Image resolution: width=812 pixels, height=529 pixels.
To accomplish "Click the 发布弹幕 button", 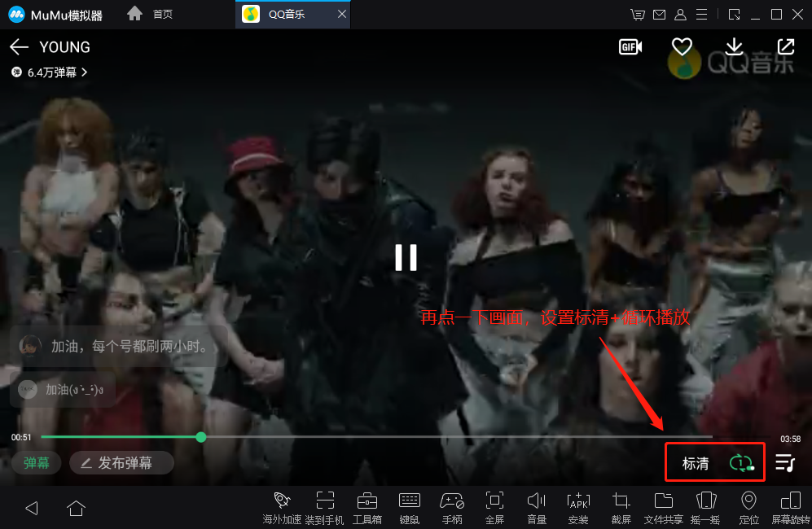I will (121, 463).
